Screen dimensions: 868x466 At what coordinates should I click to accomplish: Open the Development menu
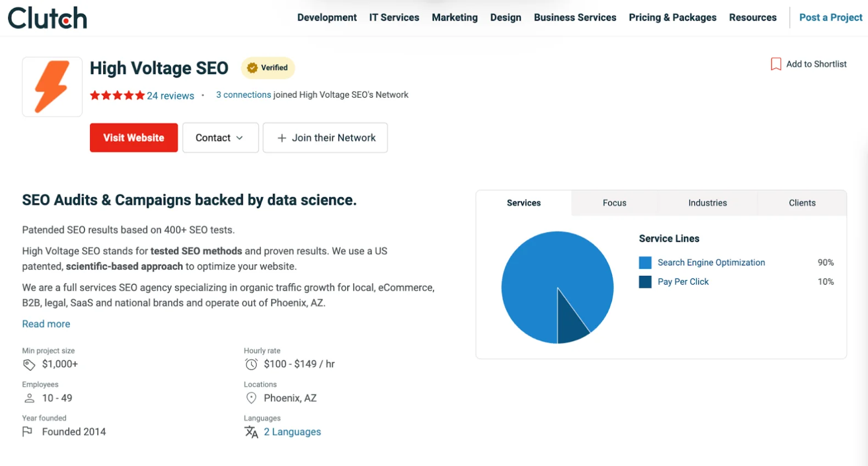click(327, 18)
